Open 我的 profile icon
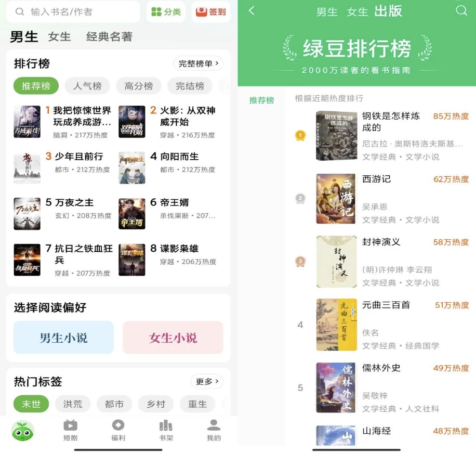 [214, 425]
